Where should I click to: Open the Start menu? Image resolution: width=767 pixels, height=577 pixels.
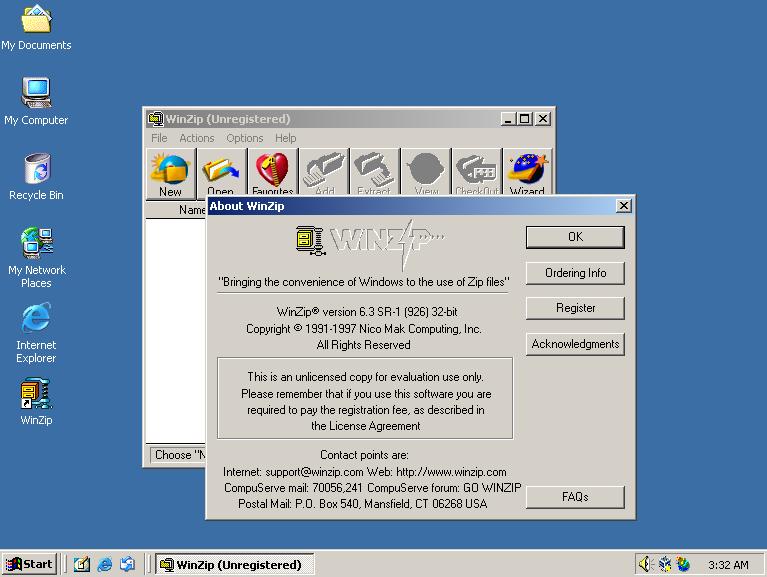tap(29, 565)
